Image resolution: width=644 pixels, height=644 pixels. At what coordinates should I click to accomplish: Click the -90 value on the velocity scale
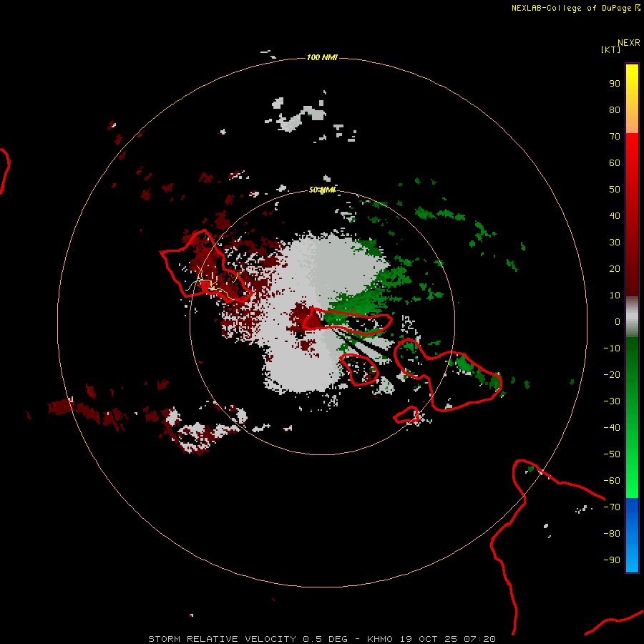(x=612, y=560)
